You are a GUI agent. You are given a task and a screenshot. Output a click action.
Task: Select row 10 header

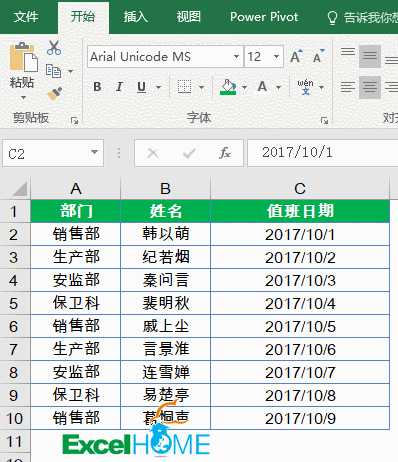click(x=15, y=418)
